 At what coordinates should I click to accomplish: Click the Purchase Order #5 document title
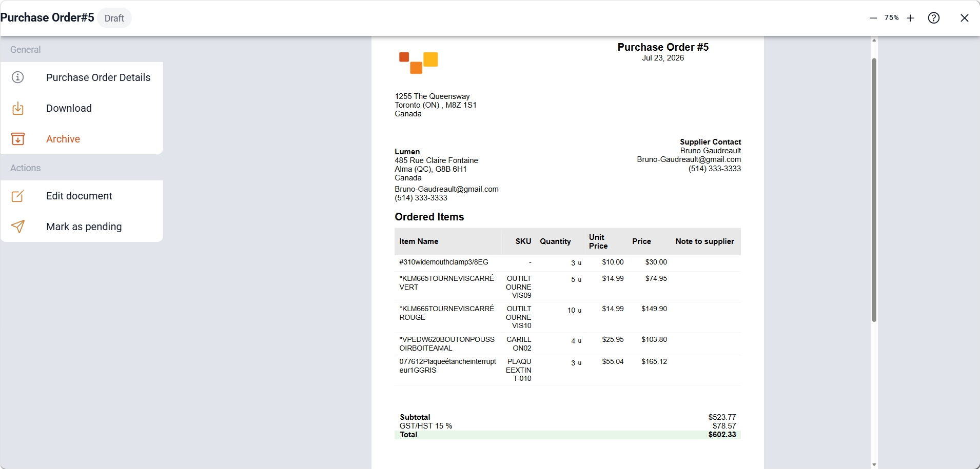663,47
